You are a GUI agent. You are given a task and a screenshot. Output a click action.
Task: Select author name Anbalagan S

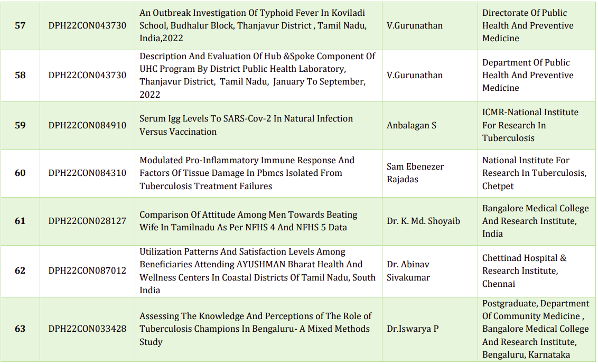point(412,125)
